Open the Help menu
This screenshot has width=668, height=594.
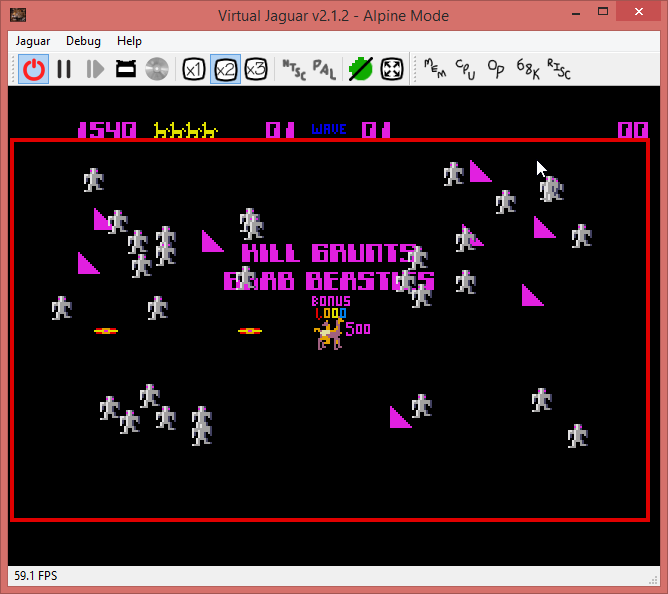click(x=129, y=41)
